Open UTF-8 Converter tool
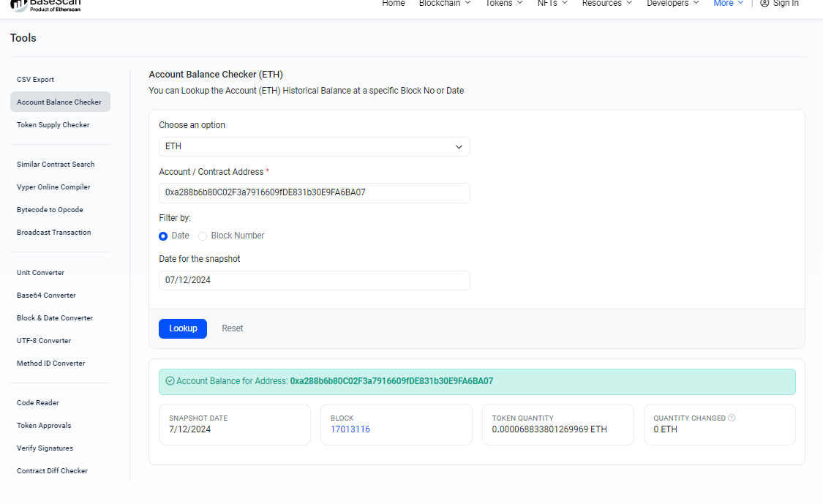823x504 pixels. [x=44, y=340]
